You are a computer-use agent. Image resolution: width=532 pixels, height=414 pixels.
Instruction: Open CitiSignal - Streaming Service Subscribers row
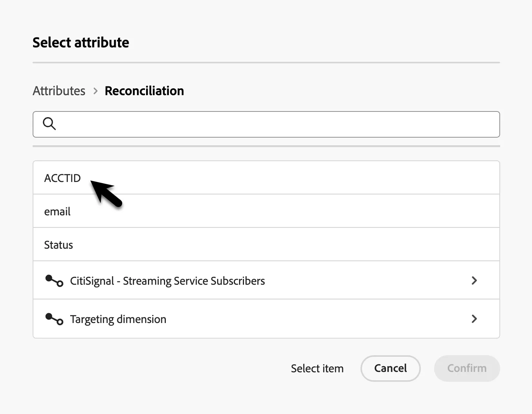266,281
